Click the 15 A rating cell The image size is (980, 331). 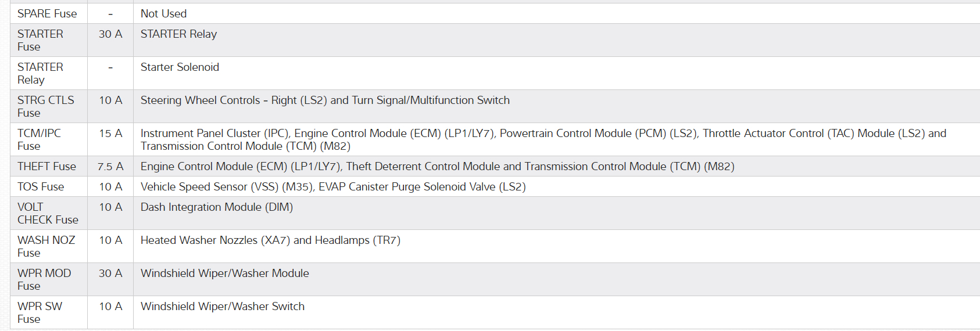click(x=110, y=134)
